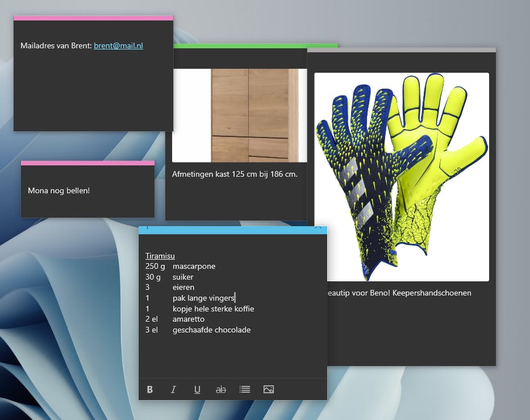
Task: Click the 'kopje hele sterke koffie' line
Action: [213, 309]
